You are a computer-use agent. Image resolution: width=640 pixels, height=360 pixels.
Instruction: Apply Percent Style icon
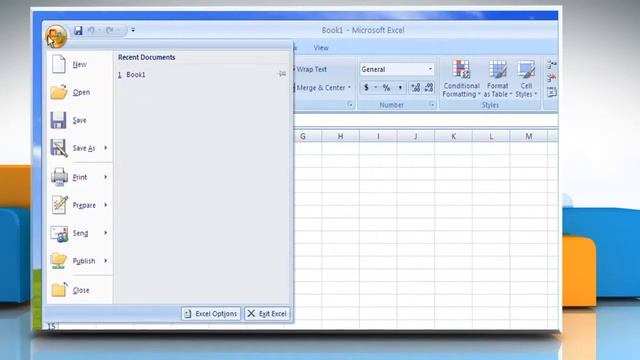pyautogui.click(x=386, y=87)
